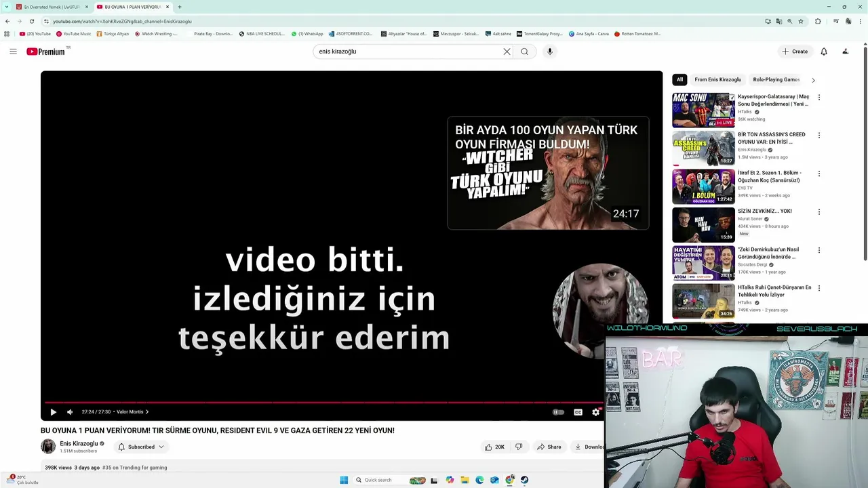The width and height of the screenshot is (868, 488).
Task: Open SİZİN ZEVKİNİZ... YOK! video title
Action: [x=765, y=211]
